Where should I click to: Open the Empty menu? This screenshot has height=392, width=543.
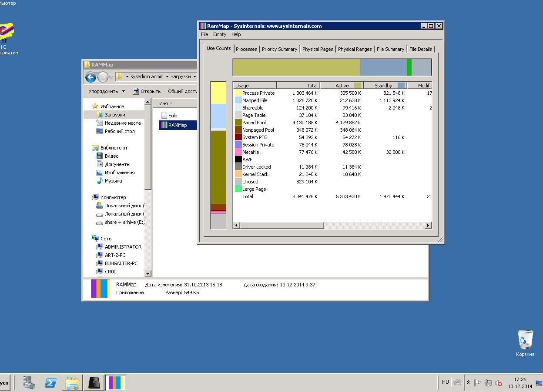(x=220, y=34)
